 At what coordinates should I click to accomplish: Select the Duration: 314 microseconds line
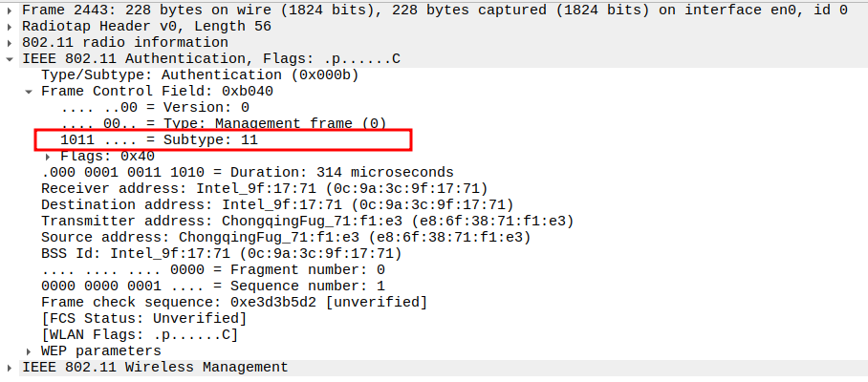coord(232,173)
